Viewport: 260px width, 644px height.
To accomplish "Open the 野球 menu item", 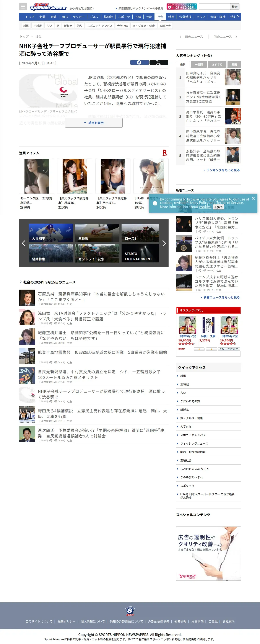I will click(x=54, y=17).
